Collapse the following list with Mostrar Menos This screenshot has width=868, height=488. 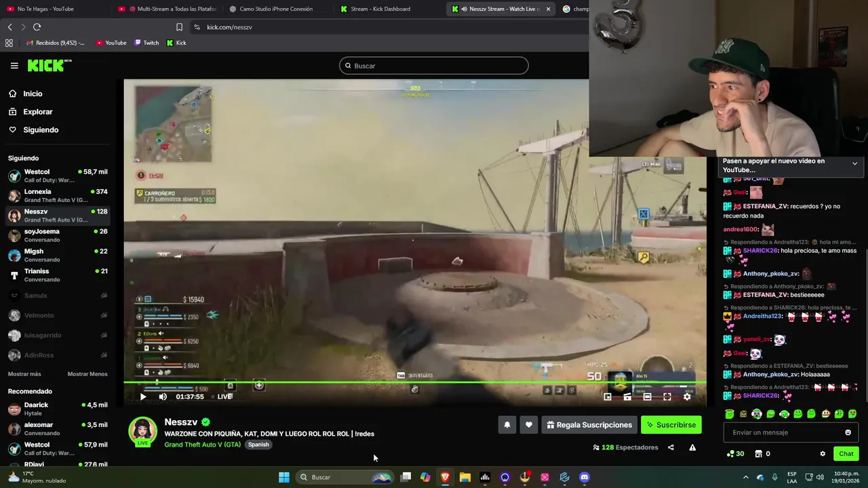click(87, 374)
